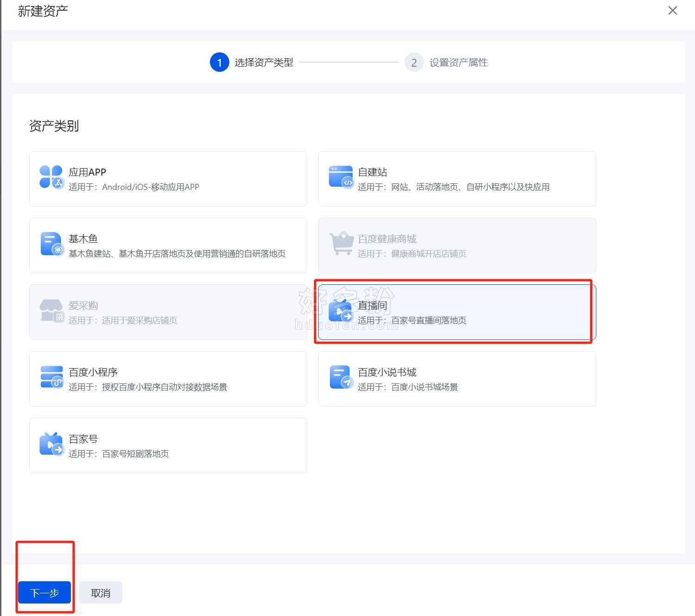Click description 适用于：网站、活动落地页、自研小程序以及快应用
Screen dimensions: 695x616
(x=454, y=187)
